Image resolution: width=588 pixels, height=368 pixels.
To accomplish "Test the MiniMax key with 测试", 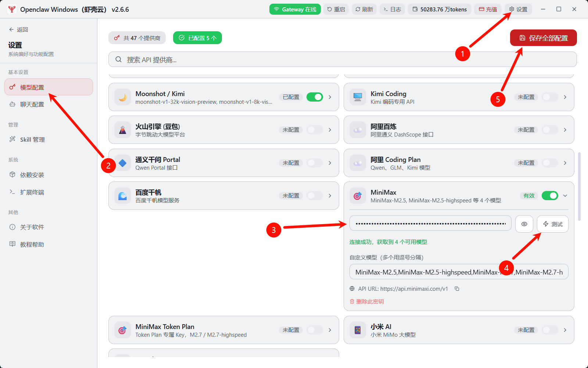I will pyautogui.click(x=553, y=224).
